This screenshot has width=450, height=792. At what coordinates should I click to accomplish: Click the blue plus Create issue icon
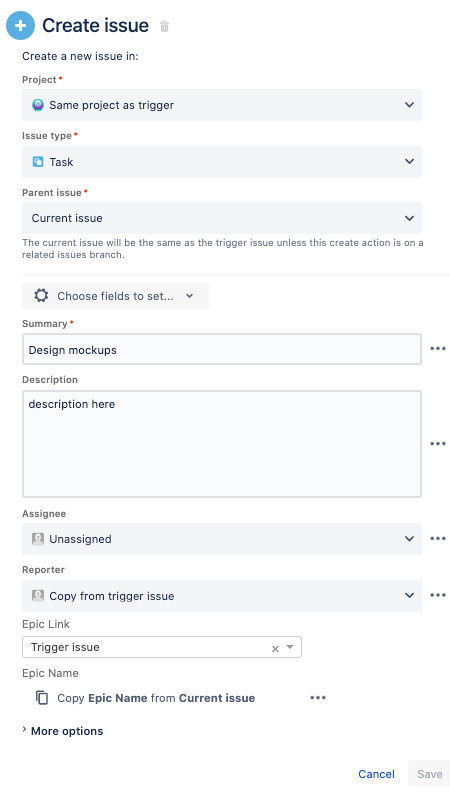tap(20, 25)
